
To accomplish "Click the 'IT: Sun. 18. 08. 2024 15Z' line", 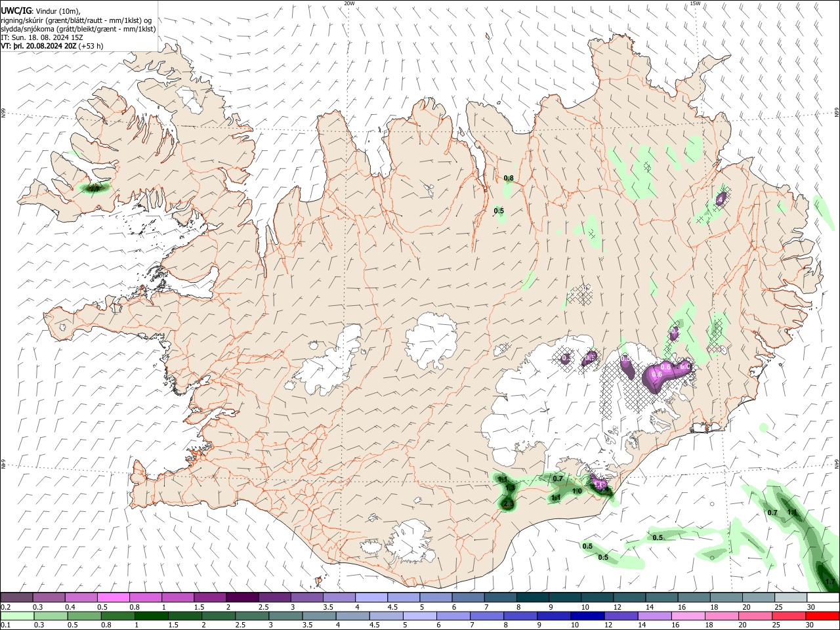I will point(42,37).
